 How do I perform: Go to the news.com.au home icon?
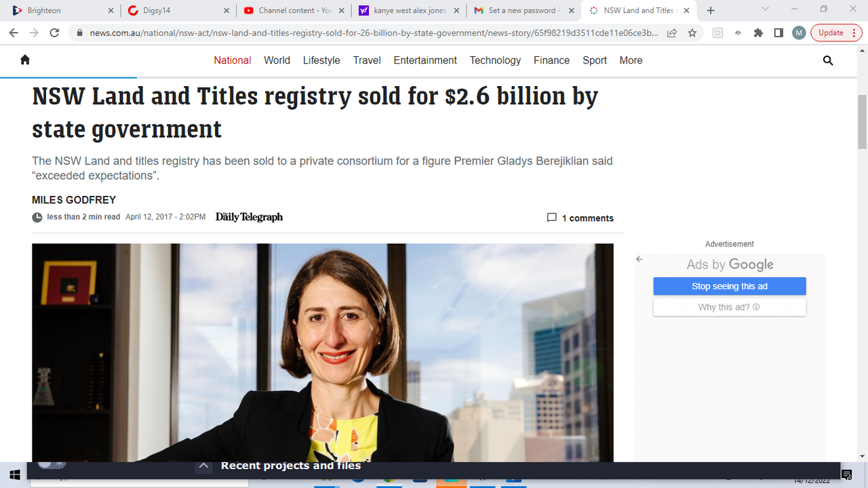tap(25, 60)
